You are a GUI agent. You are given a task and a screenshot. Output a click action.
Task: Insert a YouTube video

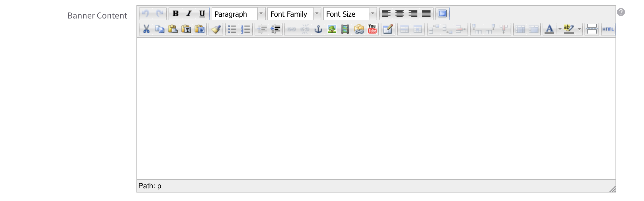[372, 29]
